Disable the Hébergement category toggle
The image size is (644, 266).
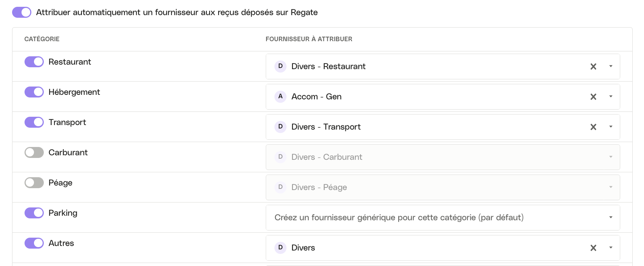[x=34, y=92]
